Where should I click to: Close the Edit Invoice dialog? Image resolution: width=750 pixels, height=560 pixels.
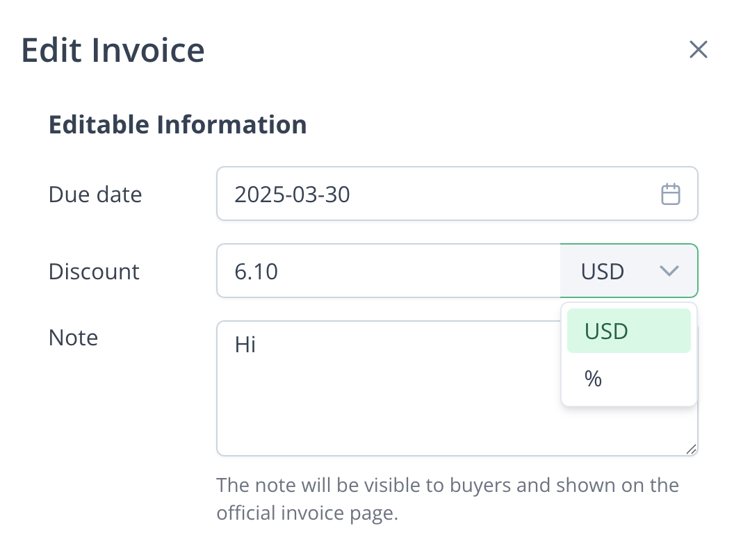699,50
